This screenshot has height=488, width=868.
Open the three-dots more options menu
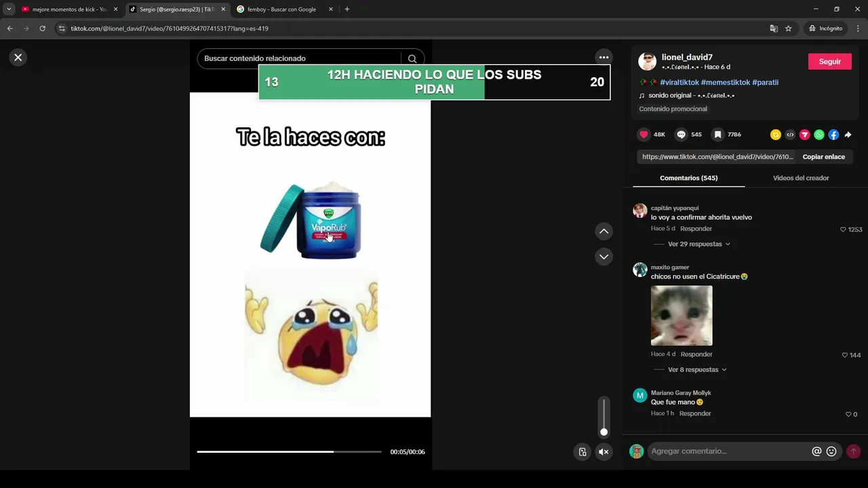(604, 58)
